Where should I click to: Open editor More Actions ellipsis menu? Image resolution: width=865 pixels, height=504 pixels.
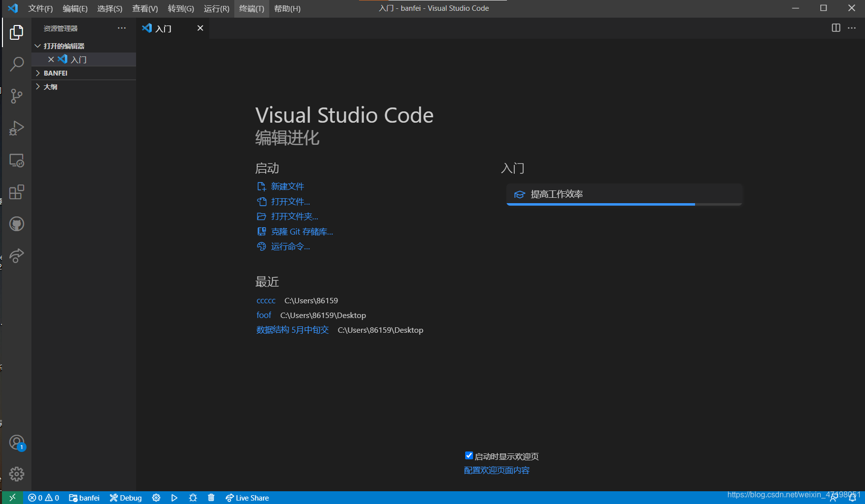(x=852, y=28)
